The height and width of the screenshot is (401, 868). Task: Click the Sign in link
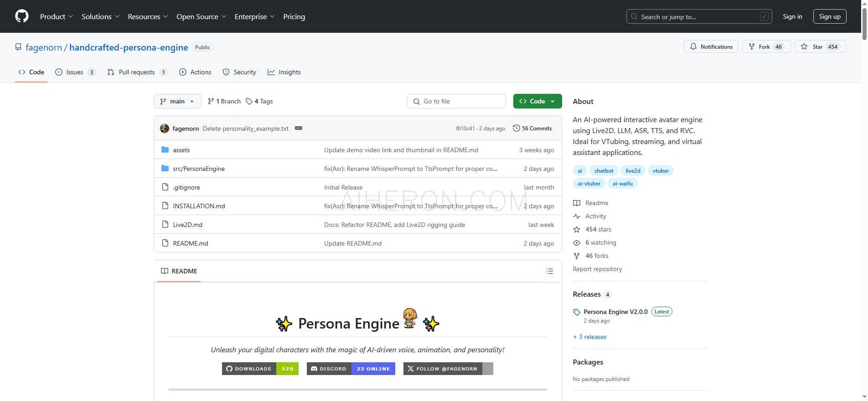tap(792, 16)
